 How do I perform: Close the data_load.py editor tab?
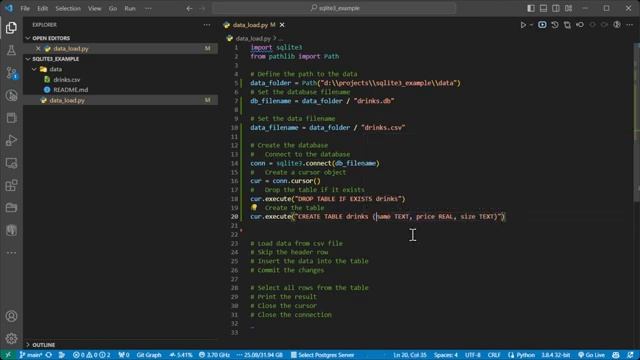coord(282,25)
